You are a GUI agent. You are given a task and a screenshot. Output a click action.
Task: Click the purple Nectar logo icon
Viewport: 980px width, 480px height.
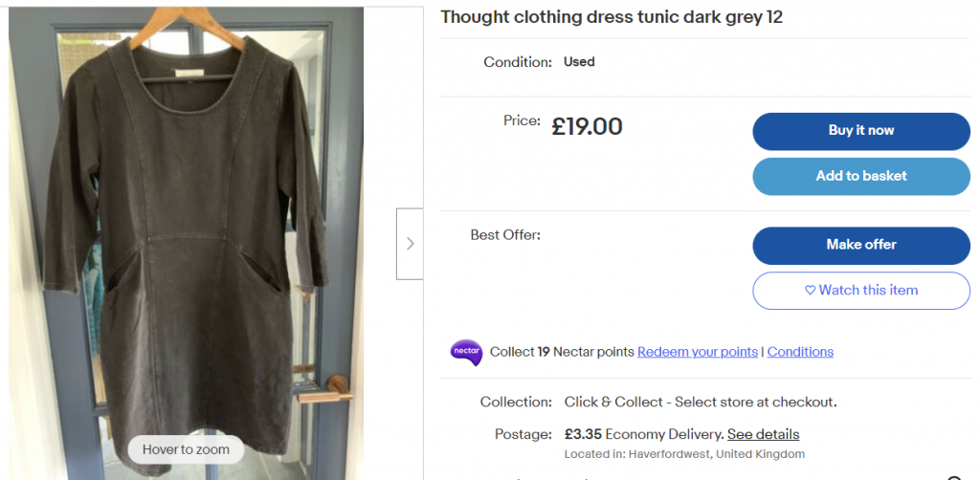point(466,352)
